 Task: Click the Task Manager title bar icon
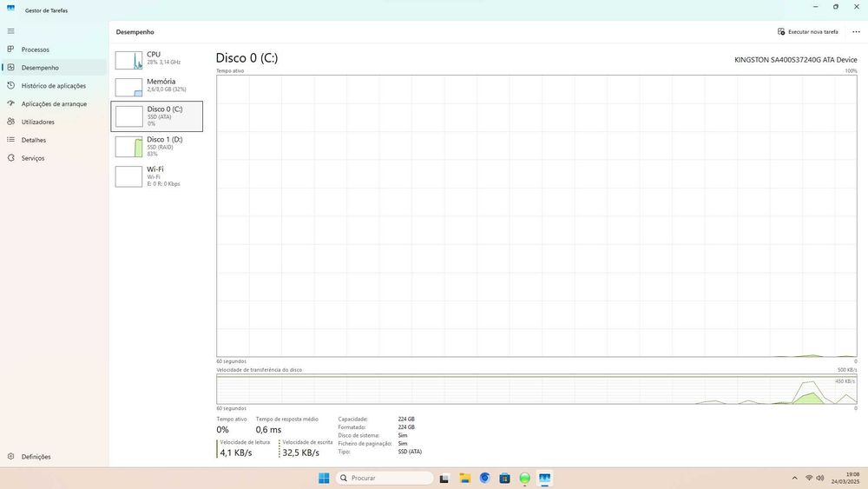[10, 8]
